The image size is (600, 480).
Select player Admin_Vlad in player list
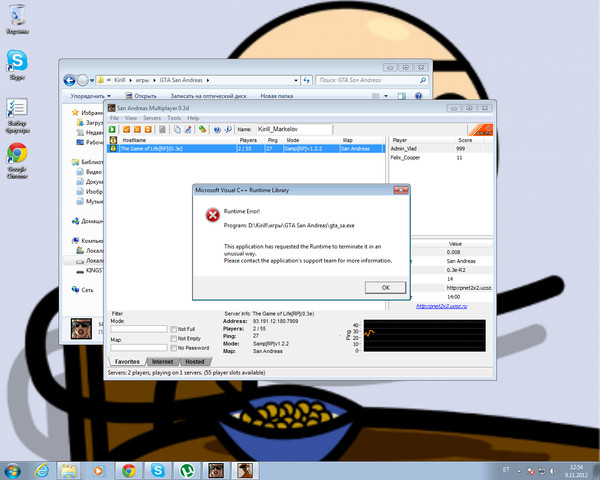441,149
